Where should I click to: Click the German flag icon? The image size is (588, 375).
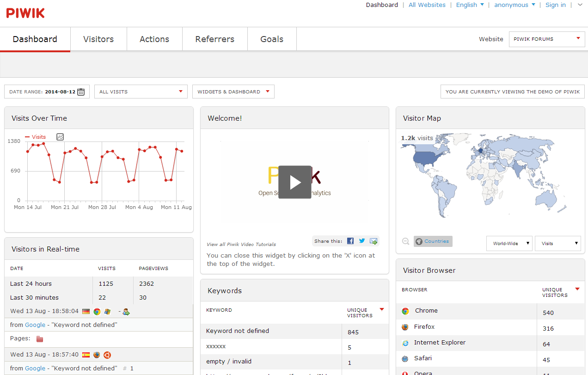pyautogui.click(x=86, y=312)
